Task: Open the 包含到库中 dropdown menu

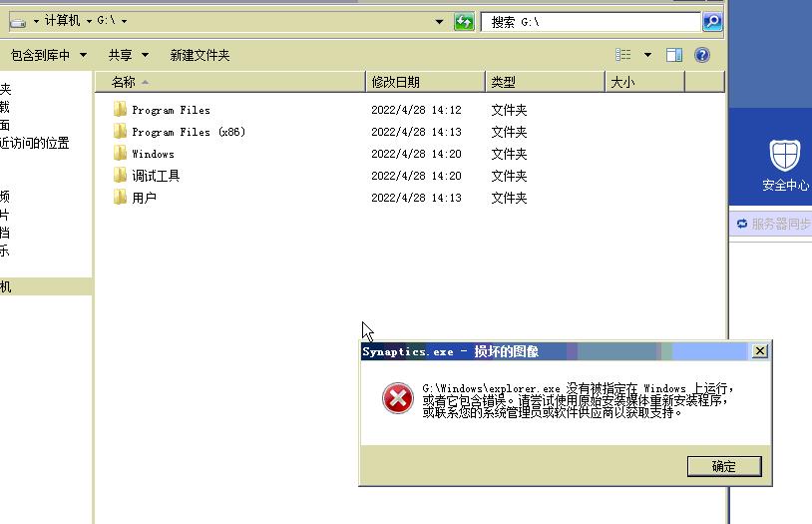Action: pyautogui.click(x=49, y=55)
